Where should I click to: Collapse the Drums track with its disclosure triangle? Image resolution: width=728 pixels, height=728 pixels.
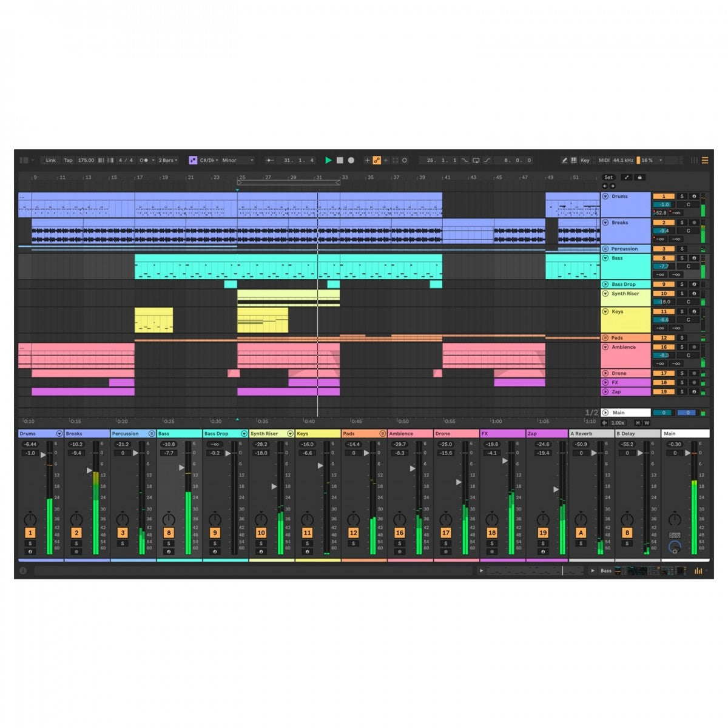pyautogui.click(x=604, y=197)
